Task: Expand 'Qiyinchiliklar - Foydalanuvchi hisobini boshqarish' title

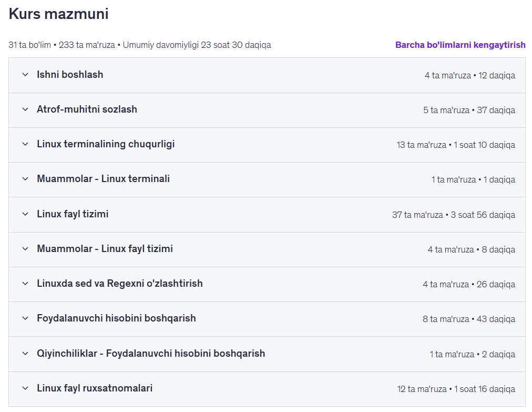Action: [151, 354]
